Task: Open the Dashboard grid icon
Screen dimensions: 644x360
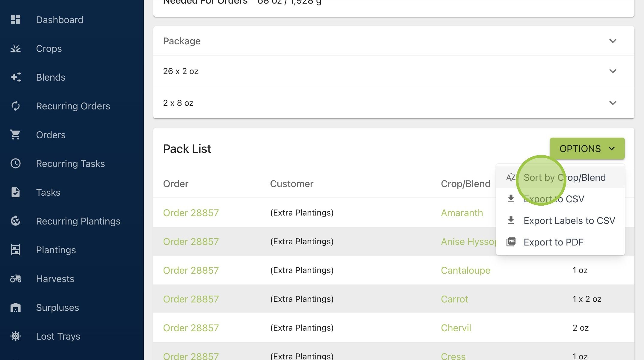Action: coord(16,20)
